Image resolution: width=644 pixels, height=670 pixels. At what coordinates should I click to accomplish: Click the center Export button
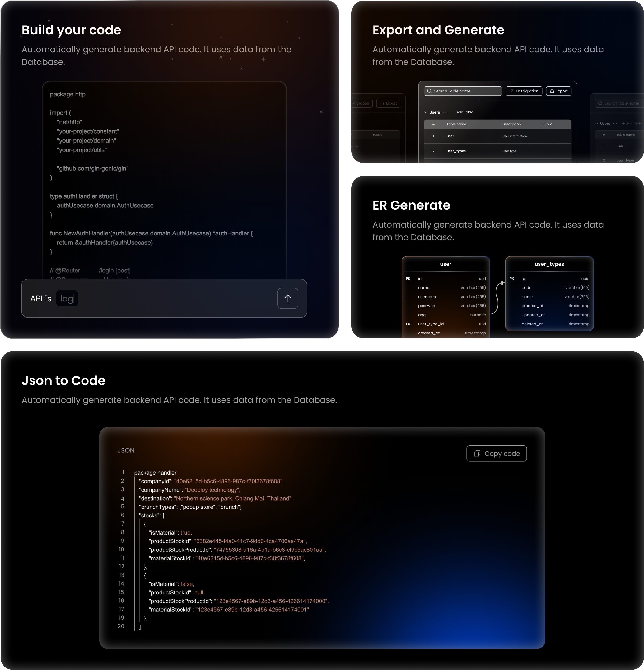click(558, 91)
